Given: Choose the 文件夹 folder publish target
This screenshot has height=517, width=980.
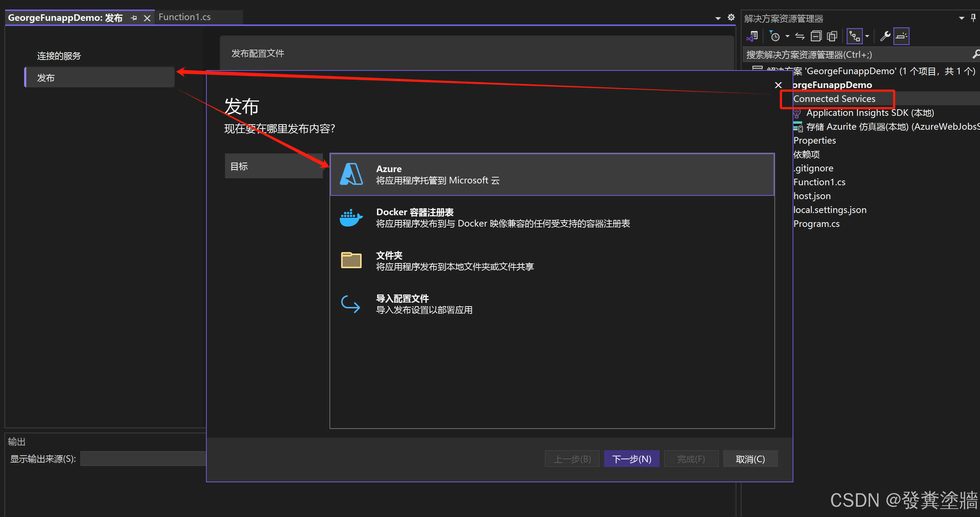Looking at the screenshot, I should point(552,261).
